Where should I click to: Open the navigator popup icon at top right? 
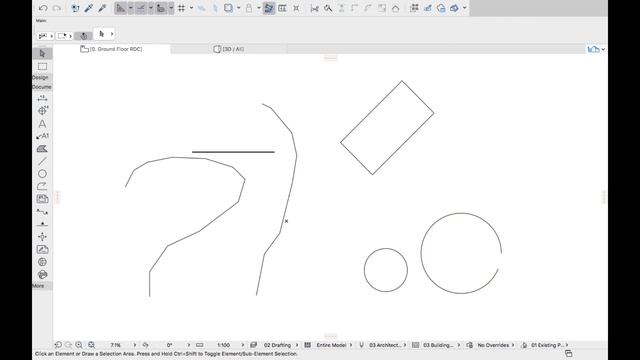596,49
